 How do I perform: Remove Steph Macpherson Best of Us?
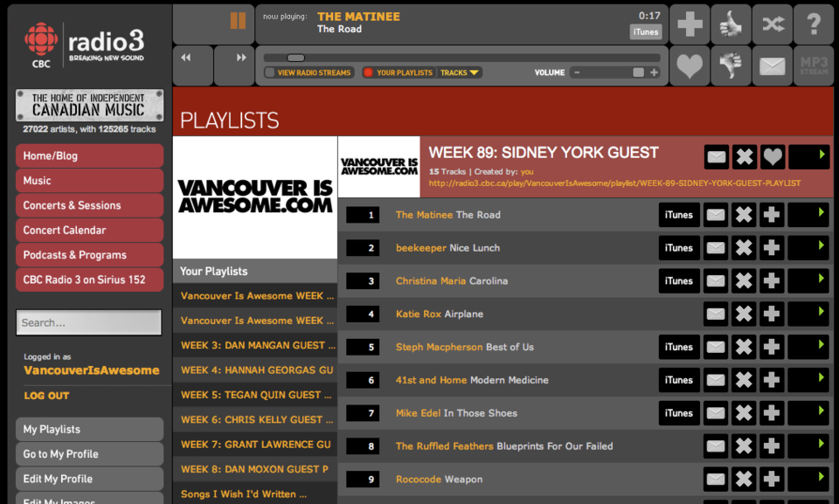[743, 348]
